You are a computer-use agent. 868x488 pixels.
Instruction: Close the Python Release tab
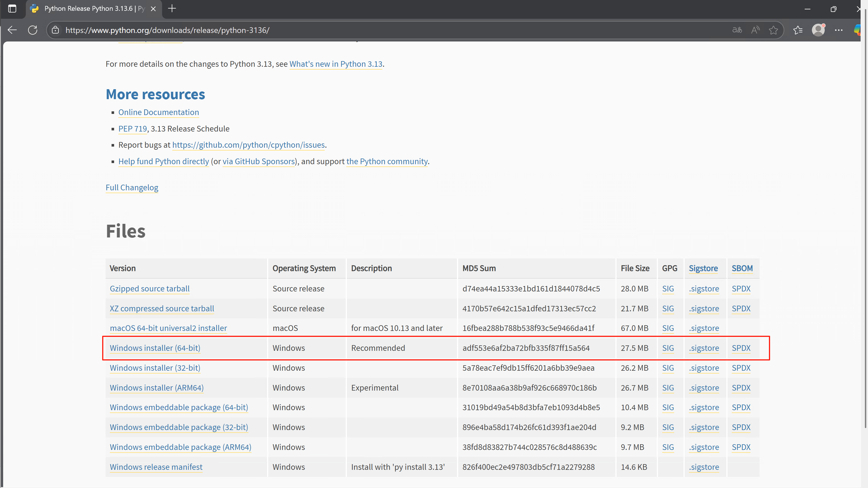[x=153, y=9]
